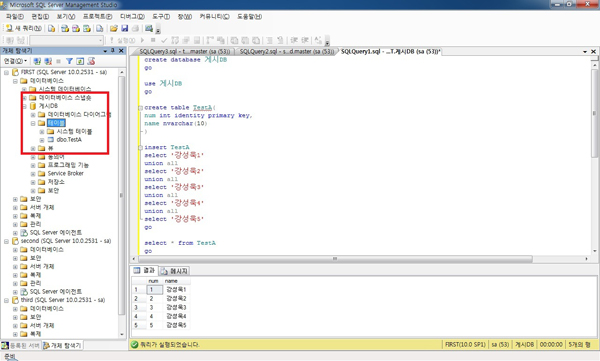Screen dimensions: 600x361
Task: Select the 데이터베이스 스냅숏 folder
Action: click(x=65, y=98)
